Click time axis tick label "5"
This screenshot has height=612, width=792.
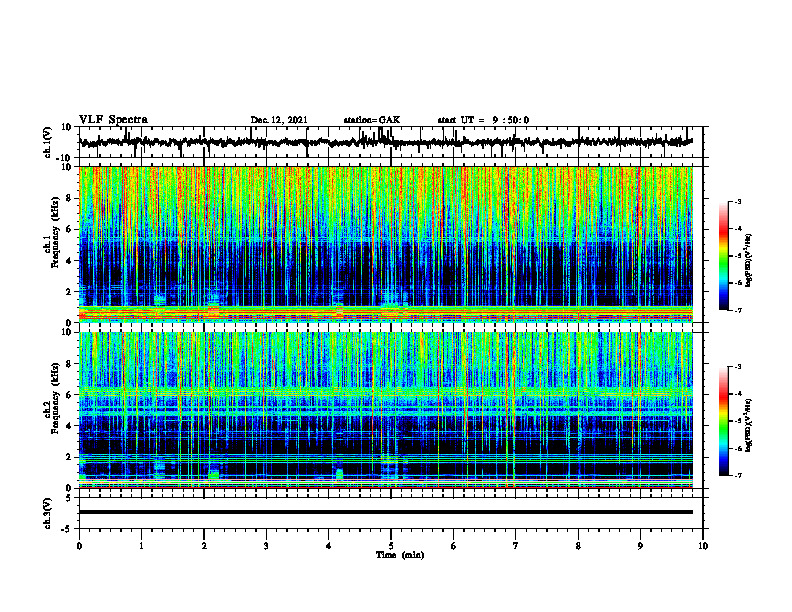(391, 546)
